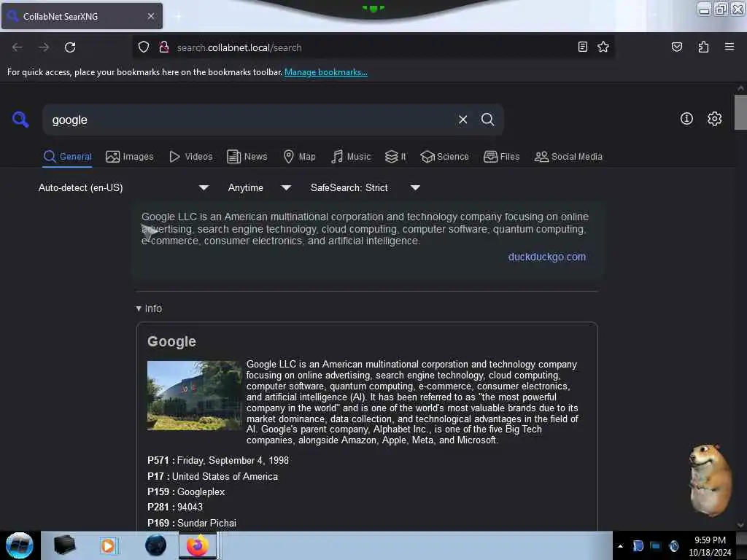This screenshot has height=560, width=747.
Task: Click the P571 founding date row
Action: [x=217, y=461]
